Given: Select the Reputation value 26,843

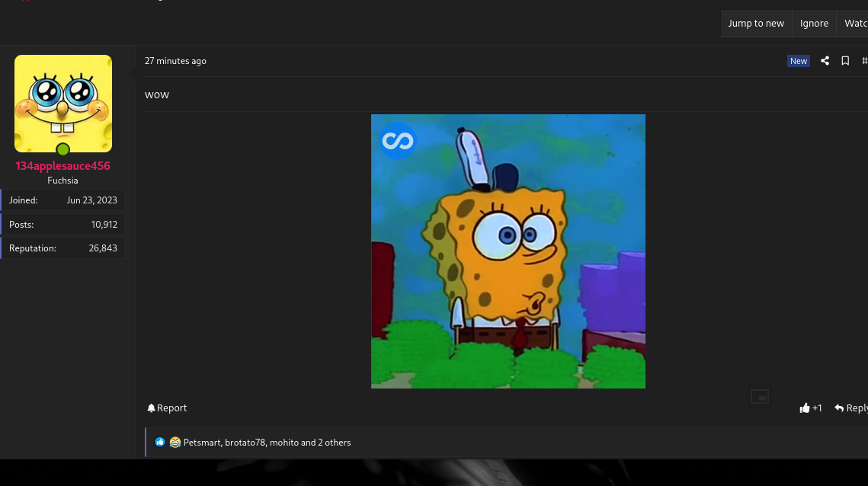Looking at the screenshot, I should tap(103, 248).
